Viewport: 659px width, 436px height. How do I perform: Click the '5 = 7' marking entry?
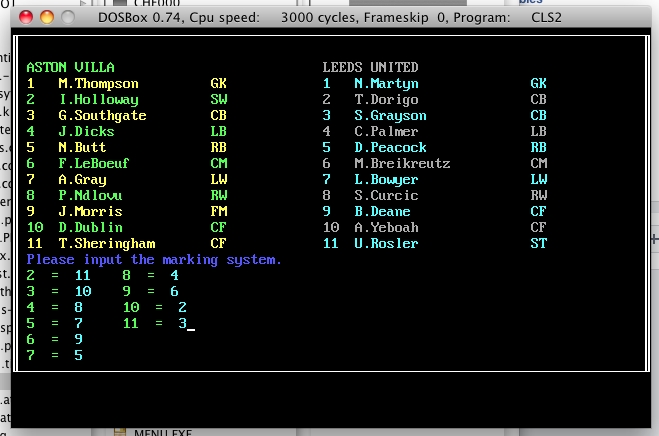coord(54,323)
